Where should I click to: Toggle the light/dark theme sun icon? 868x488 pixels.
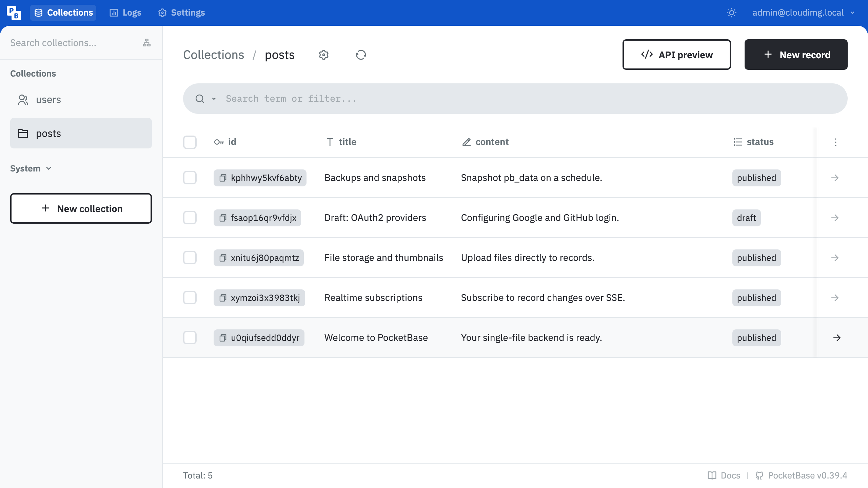coord(732,13)
